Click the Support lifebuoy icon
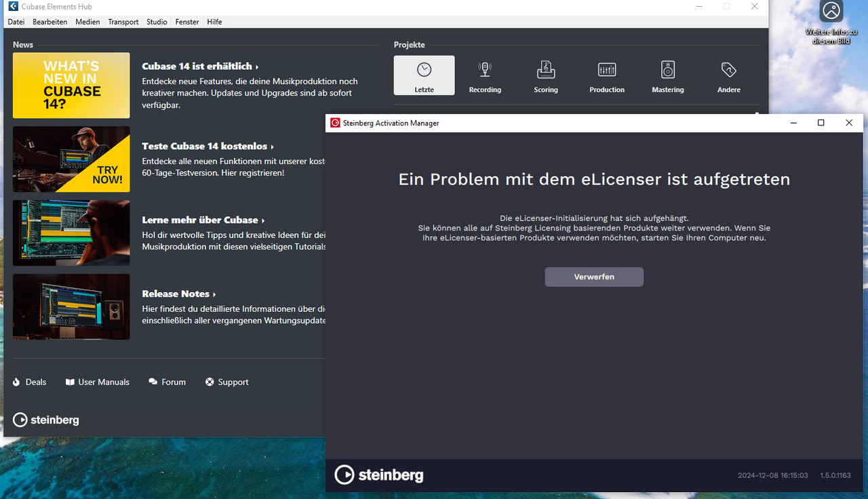Viewport: 868px width, 499px height. point(210,382)
